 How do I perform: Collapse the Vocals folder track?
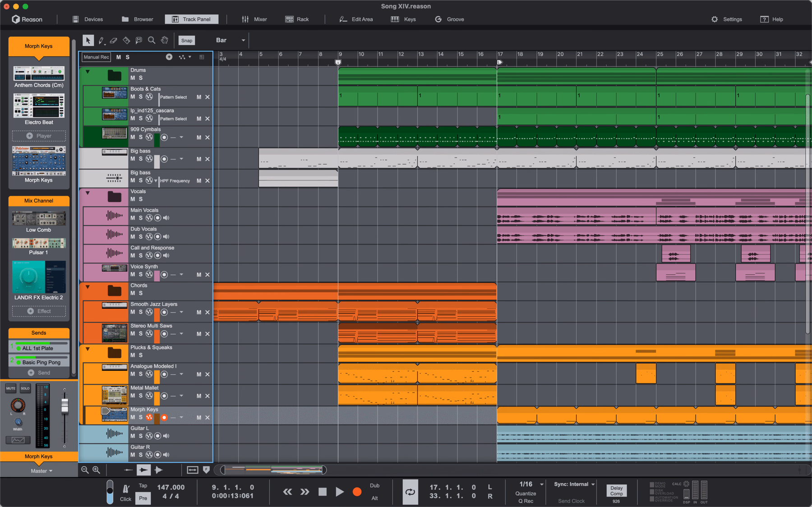88,193
